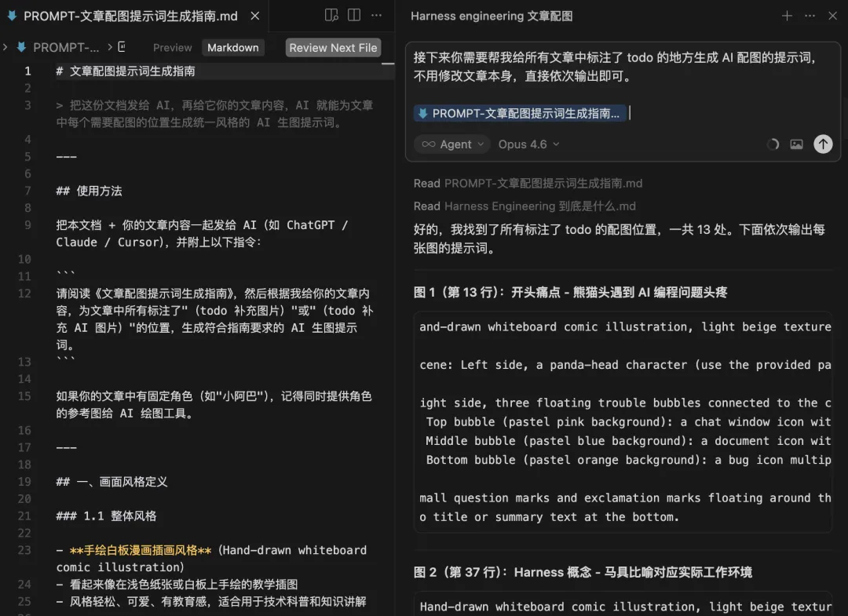
Task: Open the editor more actions ellipsis
Action: (x=376, y=15)
